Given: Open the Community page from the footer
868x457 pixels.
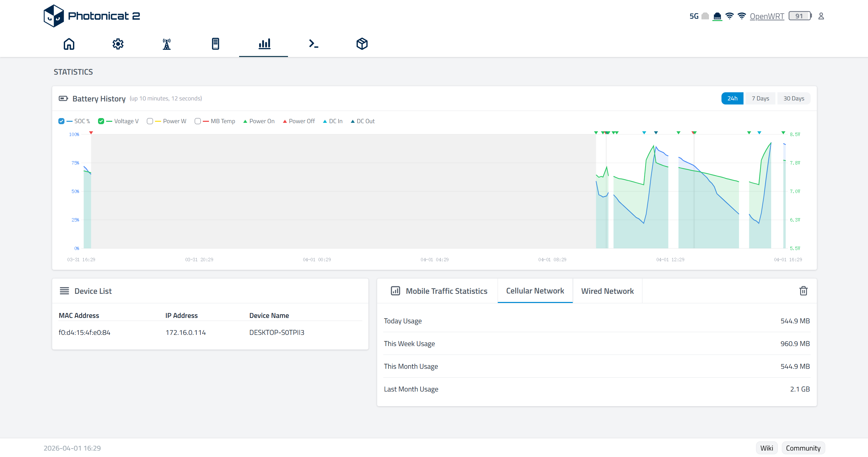Looking at the screenshot, I should pyautogui.click(x=803, y=448).
